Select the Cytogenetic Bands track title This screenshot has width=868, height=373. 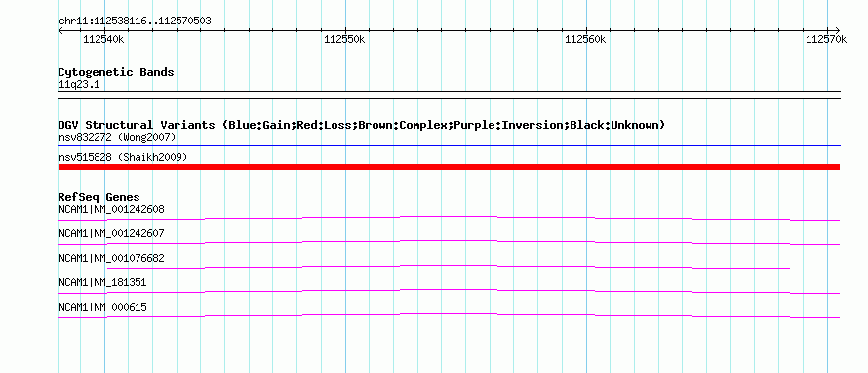(116, 72)
